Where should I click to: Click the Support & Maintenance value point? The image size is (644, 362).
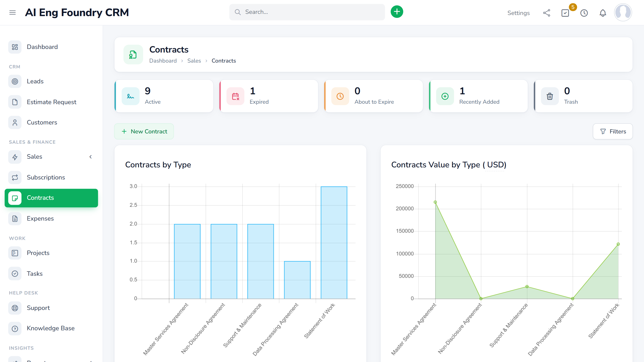527,286
